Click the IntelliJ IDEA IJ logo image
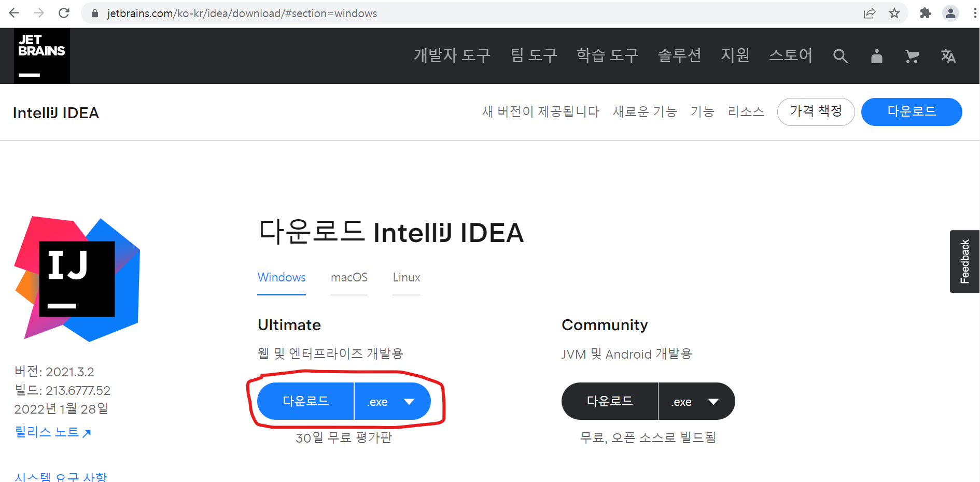 (77, 279)
